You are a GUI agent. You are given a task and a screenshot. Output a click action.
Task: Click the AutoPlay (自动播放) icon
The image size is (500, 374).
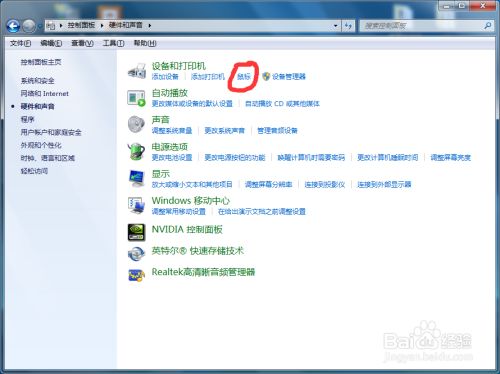click(x=137, y=98)
